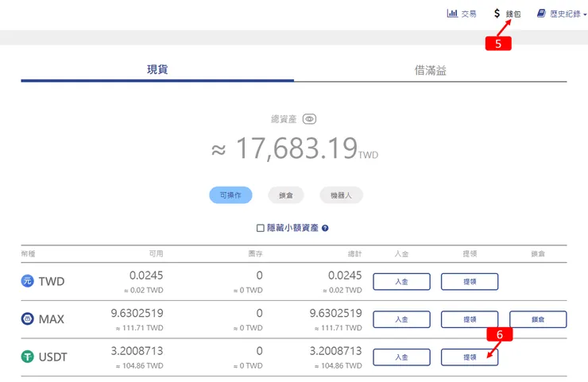Click the 可用 column header
Image resolution: width=588 pixels, height=382 pixels.
point(156,254)
